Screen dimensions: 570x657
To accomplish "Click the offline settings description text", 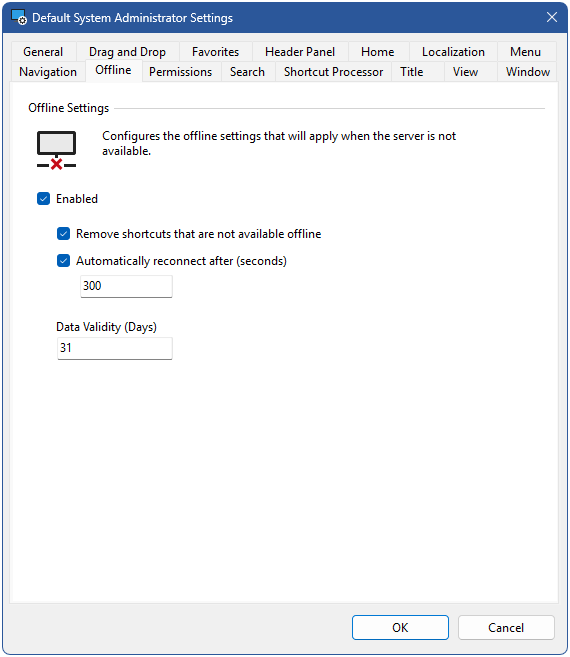I will coord(279,143).
